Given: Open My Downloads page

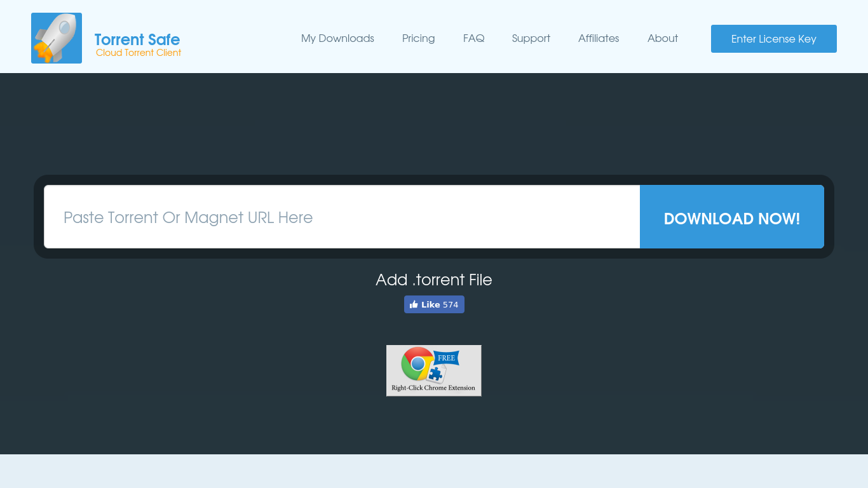Looking at the screenshot, I should (337, 38).
